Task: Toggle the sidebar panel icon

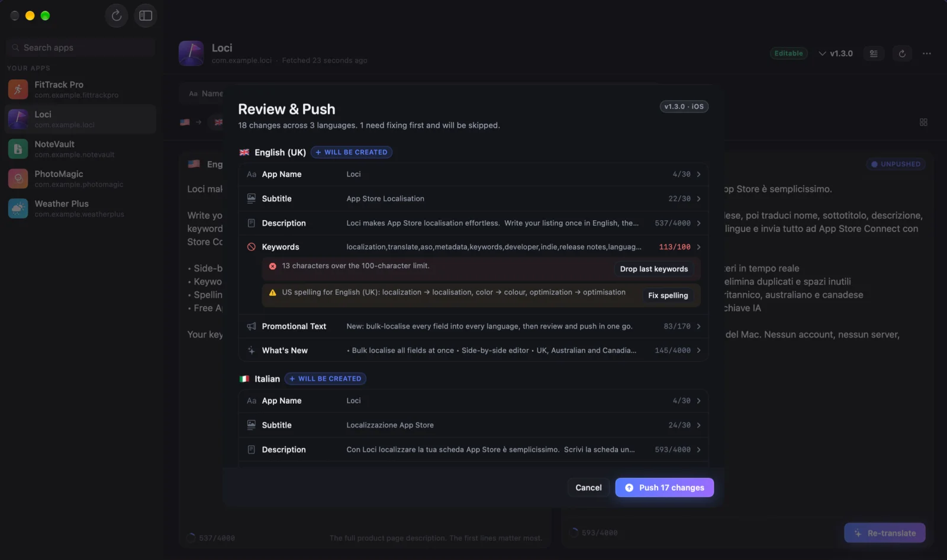Action: coord(146,16)
